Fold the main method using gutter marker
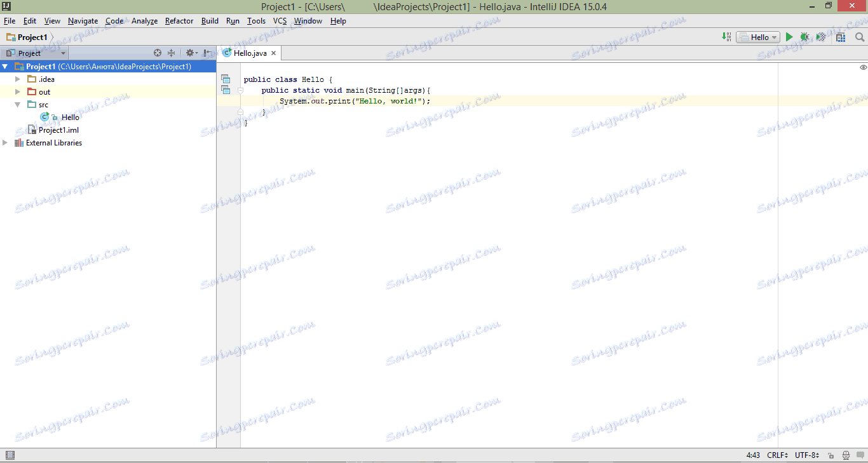 click(x=240, y=90)
